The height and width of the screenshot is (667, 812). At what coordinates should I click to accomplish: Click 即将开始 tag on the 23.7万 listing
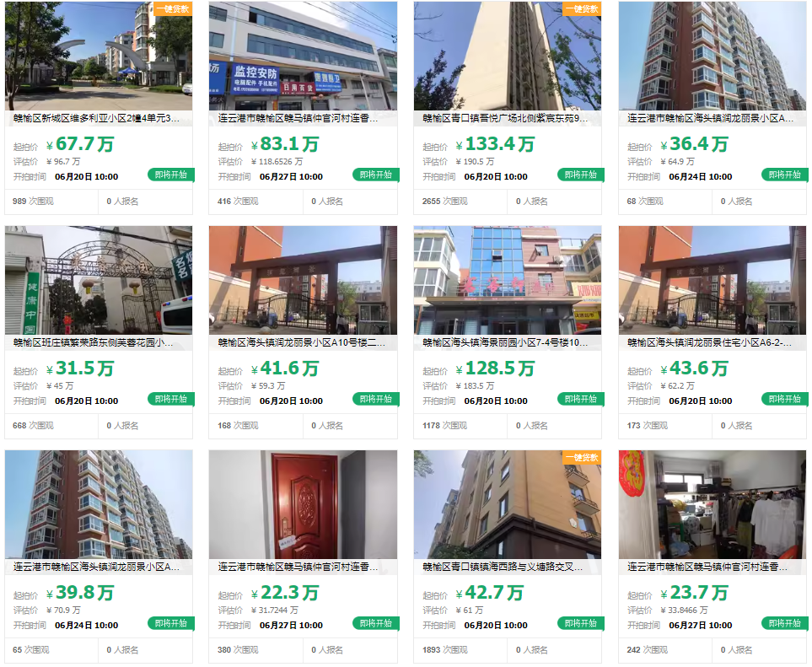tap(785, 623)
